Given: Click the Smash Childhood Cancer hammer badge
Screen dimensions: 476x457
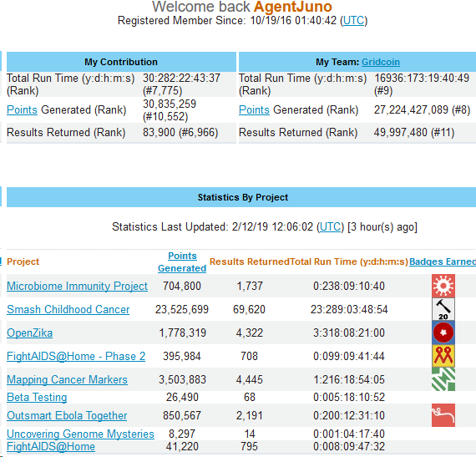Looking at the screenshot, I should (443, 309).
